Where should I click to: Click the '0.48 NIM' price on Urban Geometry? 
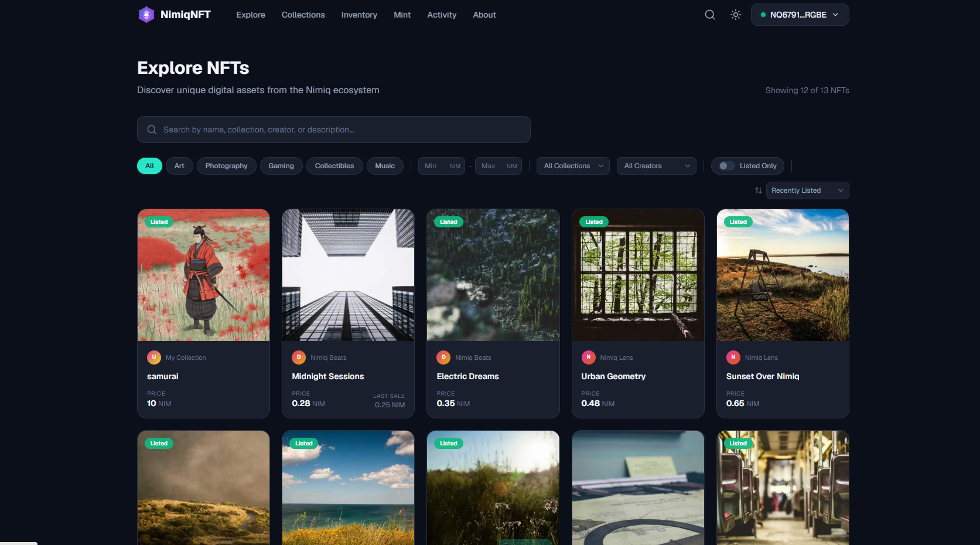coord(597,403)
